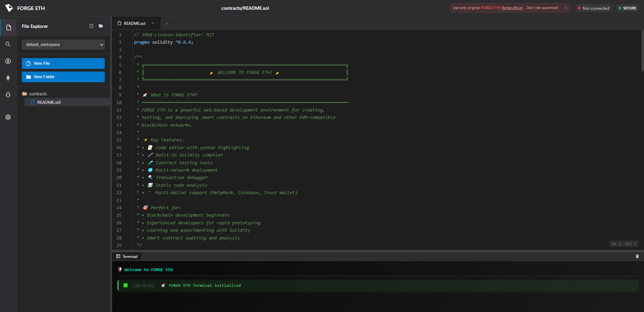Open the default_workspace dropdown

[x=63, y=45]
